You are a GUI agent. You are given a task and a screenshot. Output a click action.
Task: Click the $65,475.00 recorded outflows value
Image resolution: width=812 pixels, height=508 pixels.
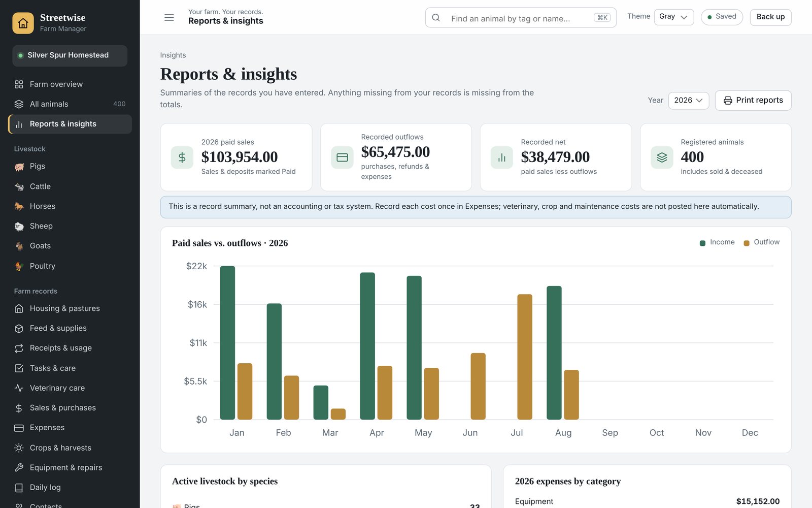395,152
